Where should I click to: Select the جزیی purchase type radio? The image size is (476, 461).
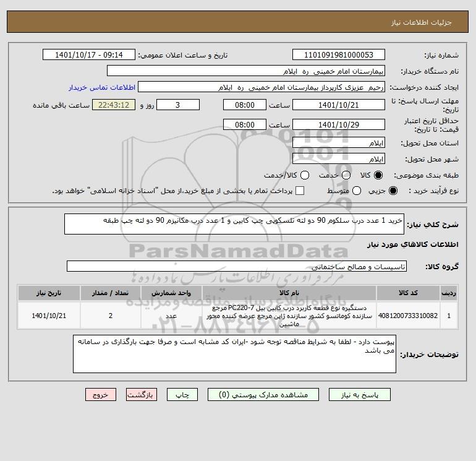click(x=393, y=191)
